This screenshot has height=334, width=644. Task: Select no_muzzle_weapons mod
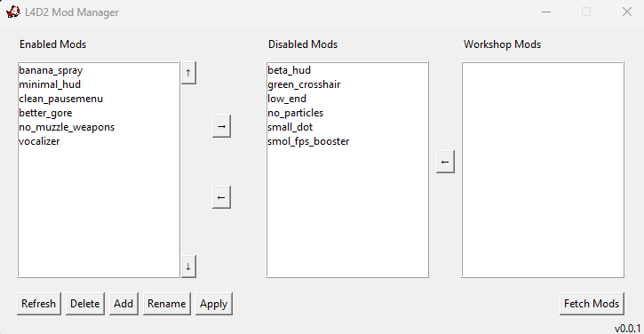click(x=67, y=127)
